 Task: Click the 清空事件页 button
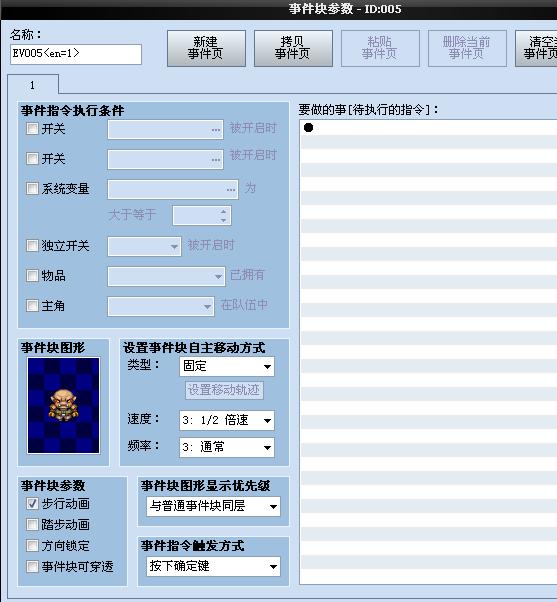(x=537, y=48)
